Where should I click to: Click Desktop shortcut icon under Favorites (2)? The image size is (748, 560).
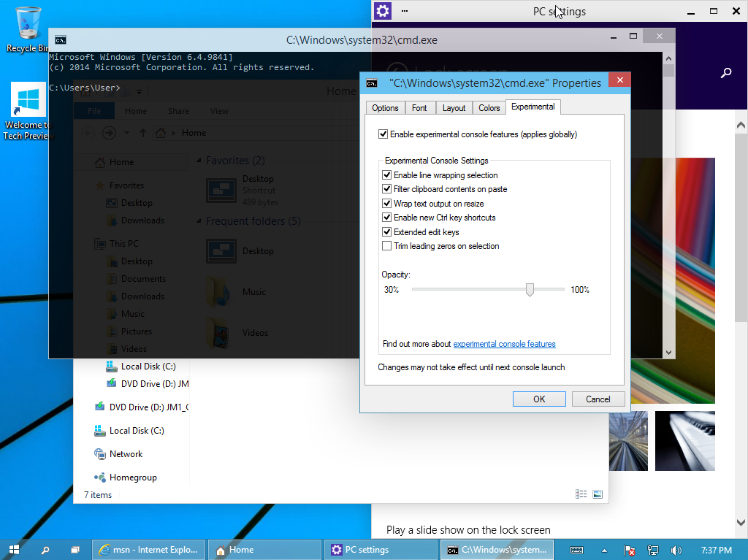pos(221,191)
